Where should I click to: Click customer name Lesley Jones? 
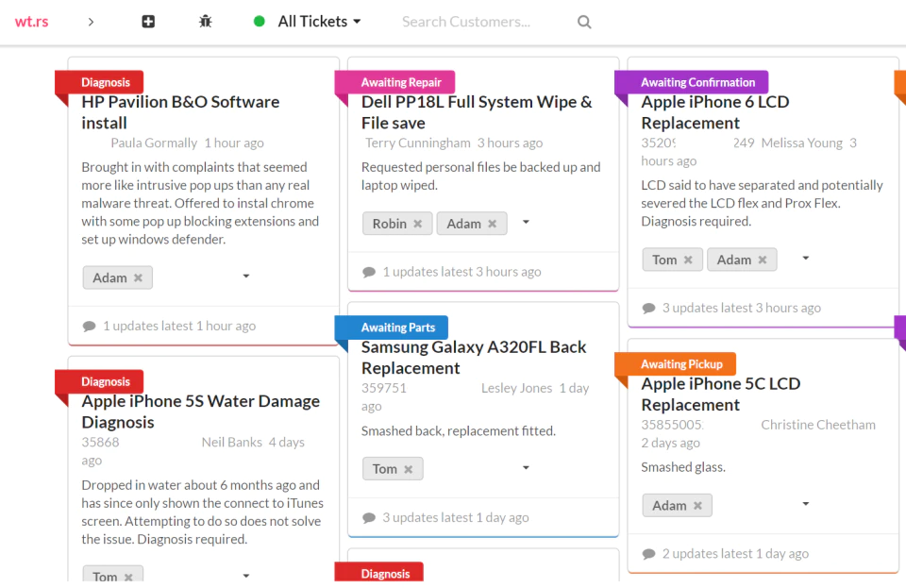point(516,388)
